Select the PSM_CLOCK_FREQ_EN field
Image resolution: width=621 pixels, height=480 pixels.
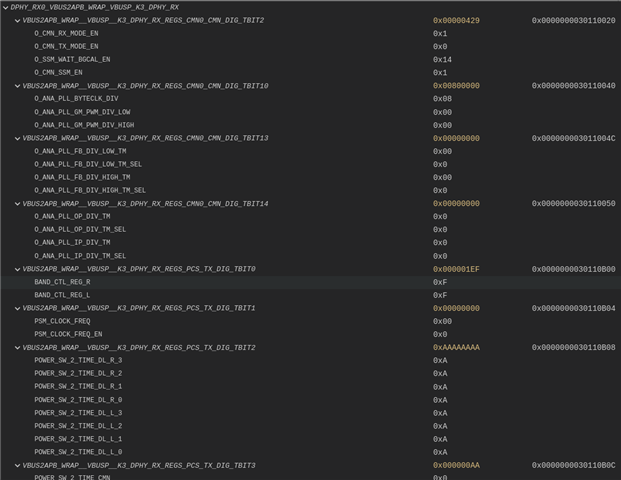(66, 334)
